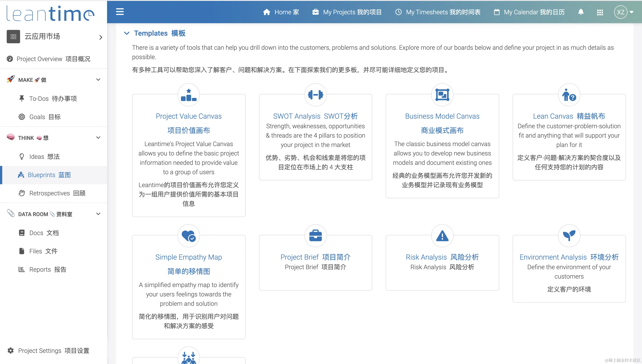Click the Templates 模板 heading
Viewport: 642px width, 364px height.
[x=159, y=33]
